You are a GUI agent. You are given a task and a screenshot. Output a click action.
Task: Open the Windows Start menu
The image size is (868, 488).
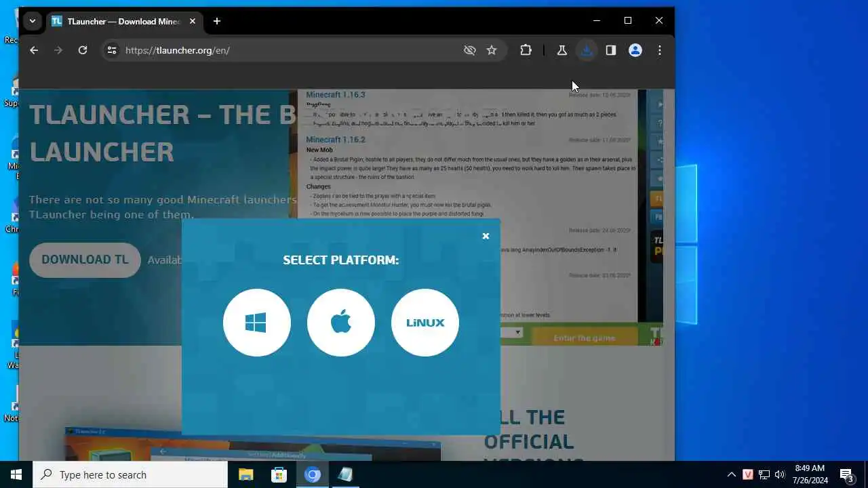click(16, 474)
